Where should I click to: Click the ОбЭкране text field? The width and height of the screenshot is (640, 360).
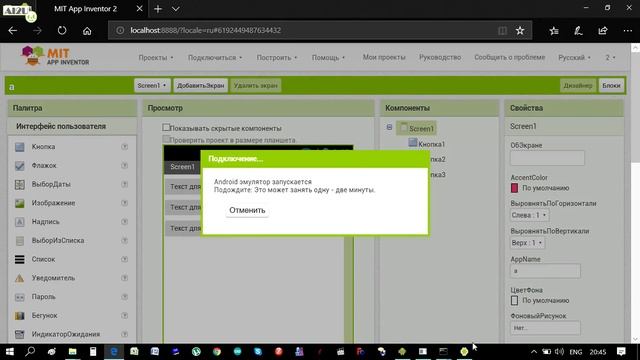pyautogui.click(x=547, y=158)
